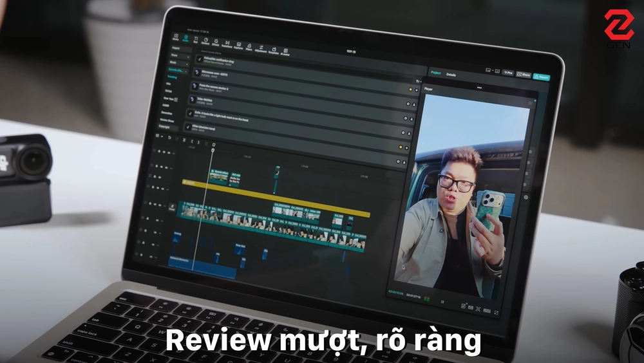Screen dimensions: 644x363
Task: Pause the video in the player
Action: tap(442, 302)
